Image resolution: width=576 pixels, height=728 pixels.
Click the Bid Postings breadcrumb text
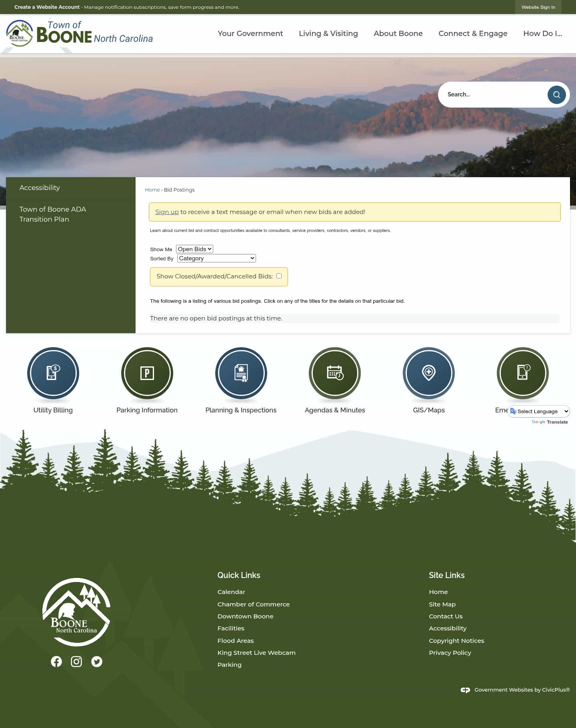click(179, 190)
